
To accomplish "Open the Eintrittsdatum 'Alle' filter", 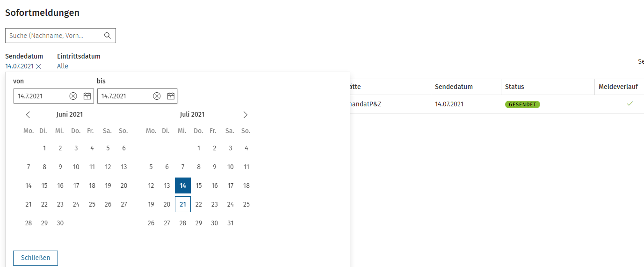I will click(63, 66).
